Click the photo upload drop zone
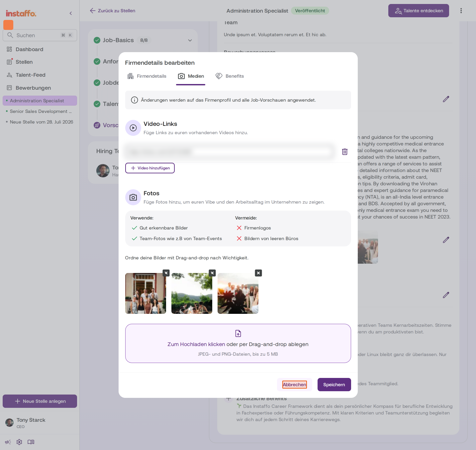 [238, 343]
